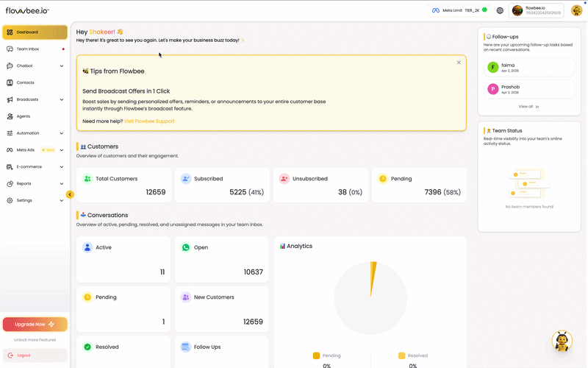Viewport: 588px width, 368px height.
Task: Collapse sidebar using the yellow arrow toggle
Action: click(x=70, y=194)
